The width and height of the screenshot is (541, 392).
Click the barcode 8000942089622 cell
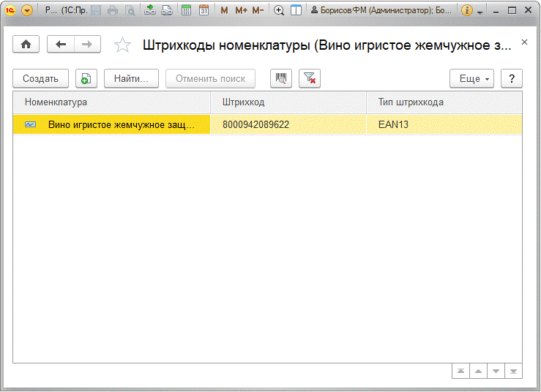pos(288,124)
